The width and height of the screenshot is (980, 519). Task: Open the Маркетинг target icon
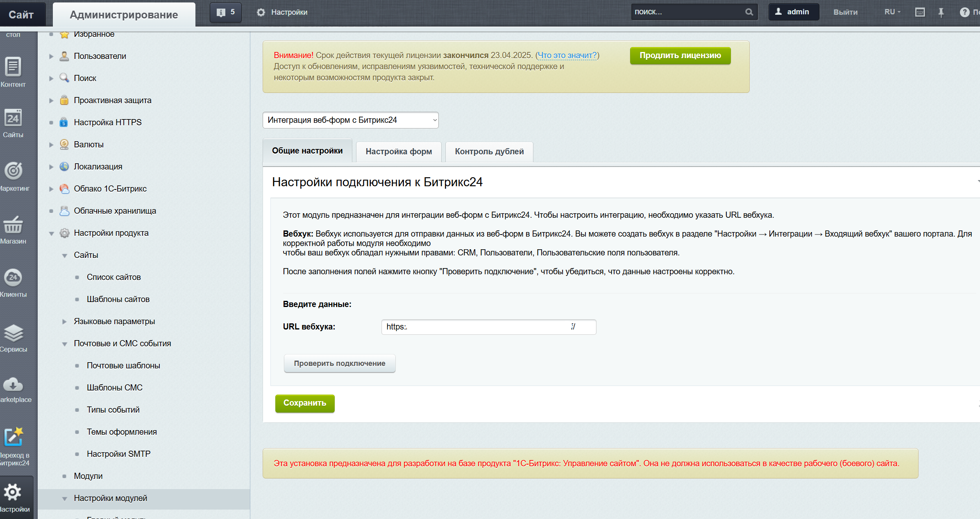(x=13, y=171)
